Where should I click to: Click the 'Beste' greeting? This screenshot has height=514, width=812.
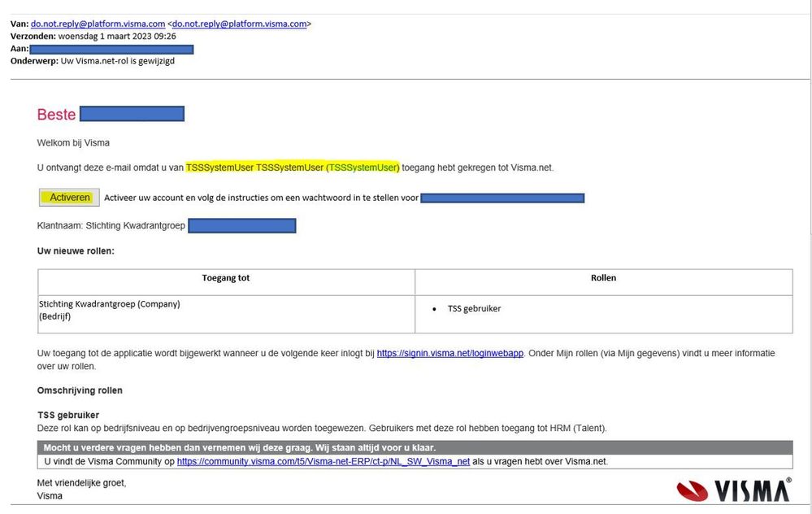pyautogui.click(x=56, y=115)
